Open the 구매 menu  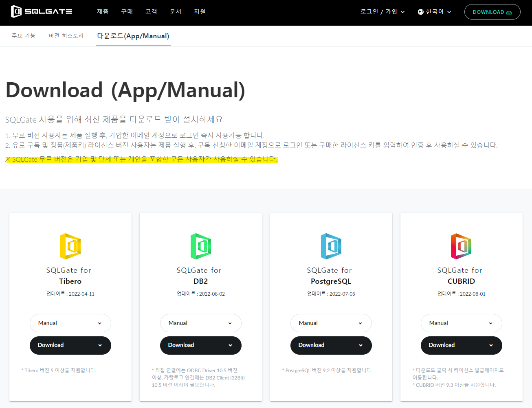(127, 11)
